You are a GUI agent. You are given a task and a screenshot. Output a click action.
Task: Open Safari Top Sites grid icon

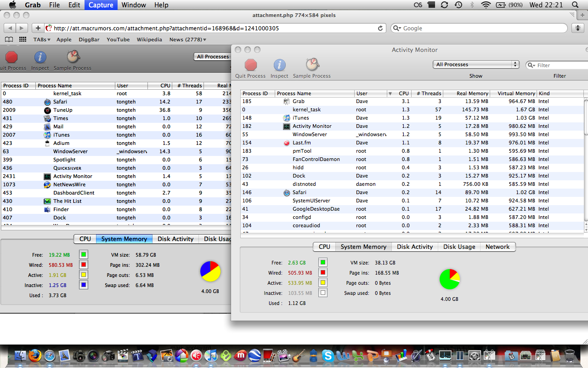point(23,40)
